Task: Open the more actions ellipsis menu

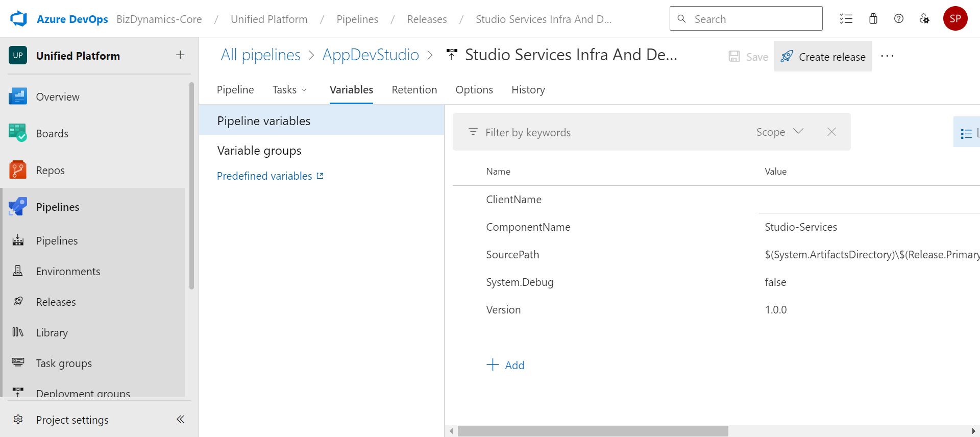Action: click(x=887, y=56)
